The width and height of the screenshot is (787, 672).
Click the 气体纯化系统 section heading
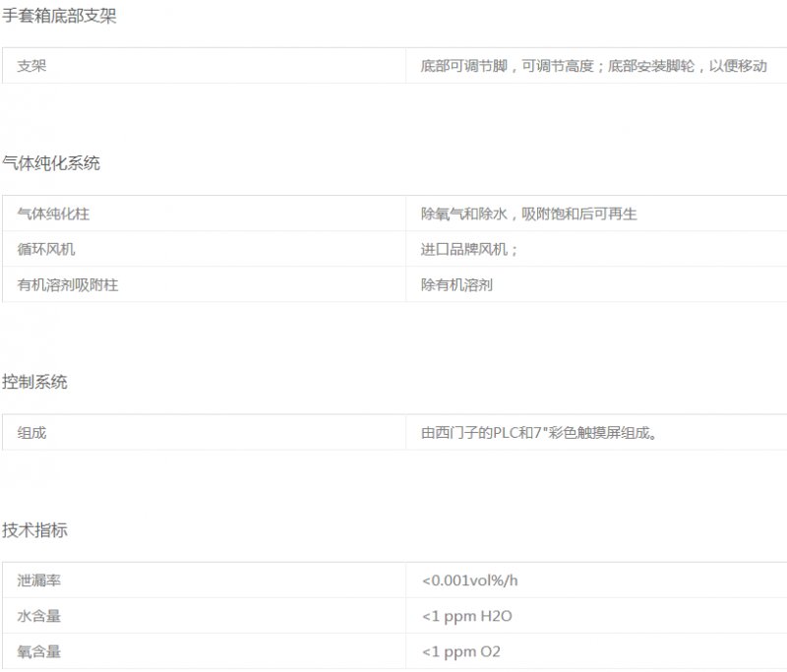point(51,163)
